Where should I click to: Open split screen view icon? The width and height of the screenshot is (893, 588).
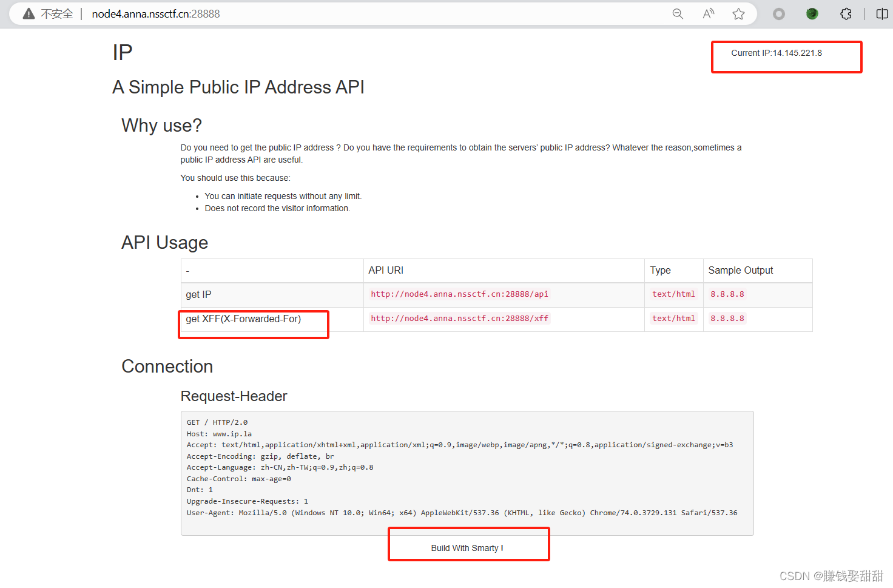coord(881,13)
